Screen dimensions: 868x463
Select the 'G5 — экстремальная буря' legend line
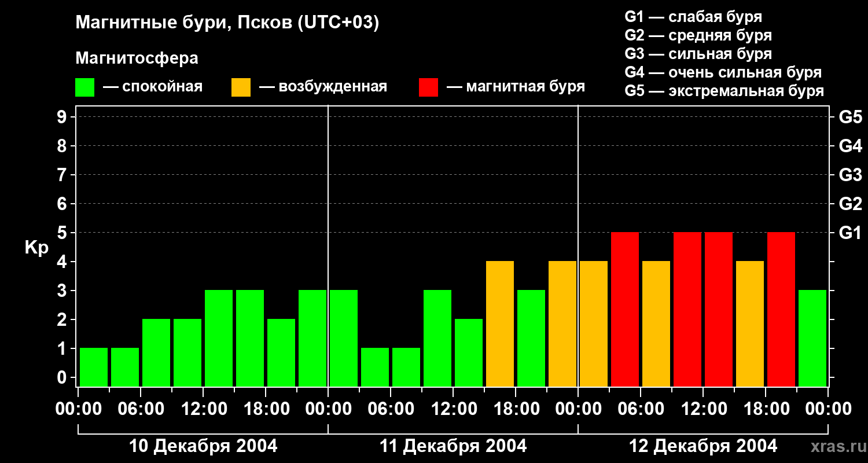pyautogui.click(x=724, y=91)
